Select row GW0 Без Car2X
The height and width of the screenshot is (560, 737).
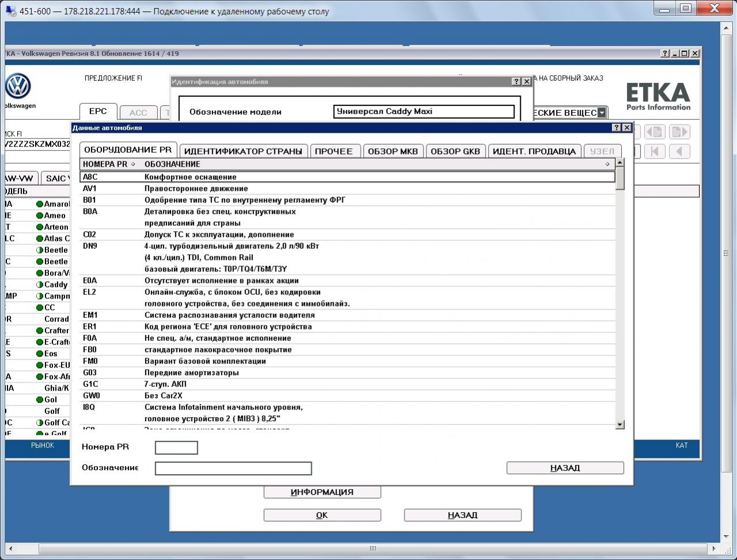348,396
